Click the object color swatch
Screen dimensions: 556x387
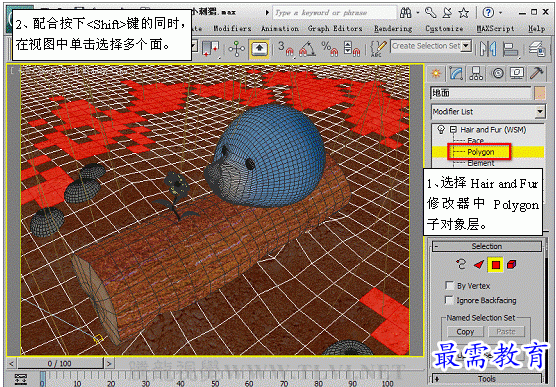coord(539,93)
